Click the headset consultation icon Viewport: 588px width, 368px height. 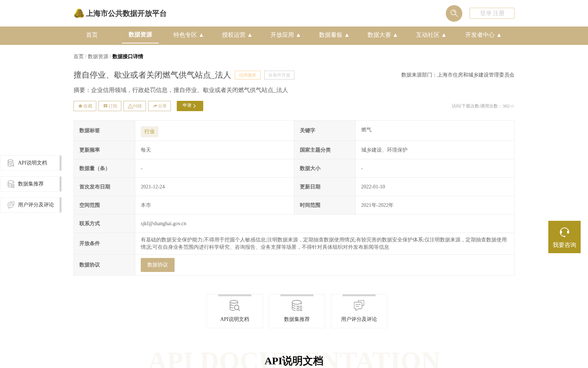coord(564,232)
